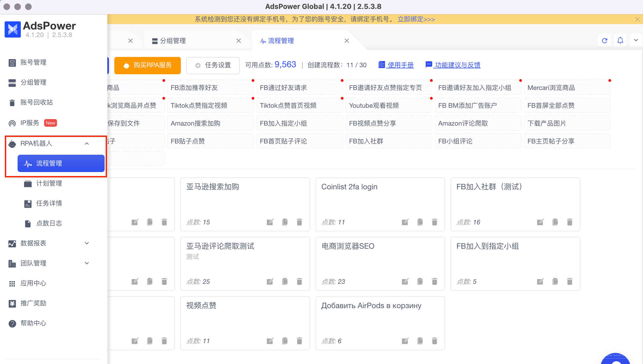Screen dimensions: 643x364
Task: Open 任务详情 under RPA机器人
Action: (49, 203)
